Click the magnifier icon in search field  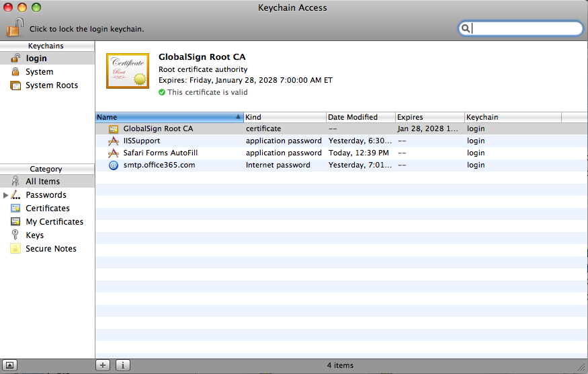pos(466,28)
